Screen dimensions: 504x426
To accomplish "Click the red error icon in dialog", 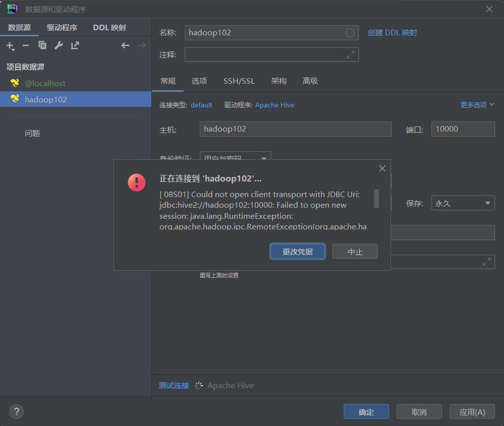I will point(137,182).
